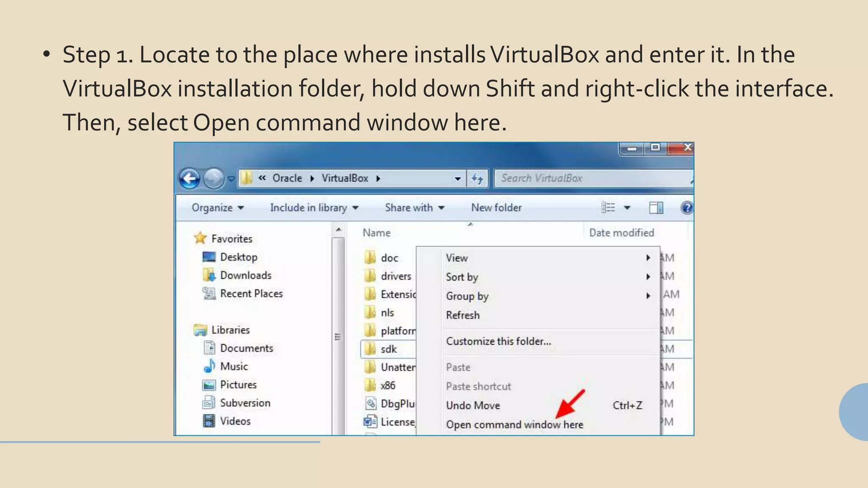Click the Videos filmstrip icon
868x488 pixels.
209,421
